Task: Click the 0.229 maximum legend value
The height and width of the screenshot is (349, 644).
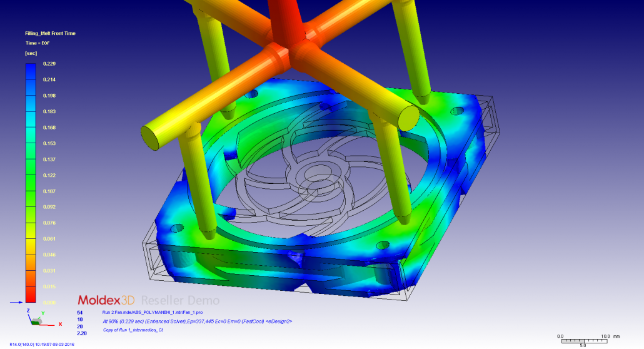Action: (x=49, y=63)
